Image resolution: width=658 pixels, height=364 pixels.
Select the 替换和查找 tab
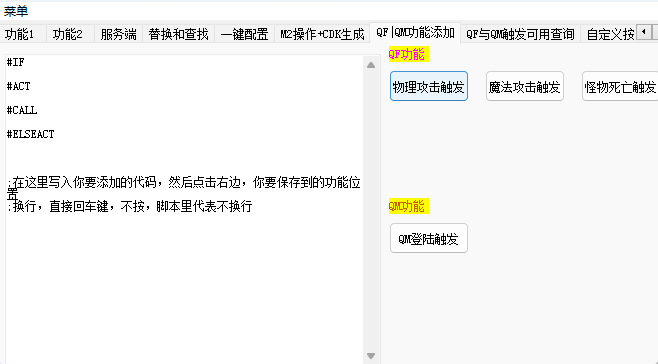pyautogui.click(x=178, y=34)
